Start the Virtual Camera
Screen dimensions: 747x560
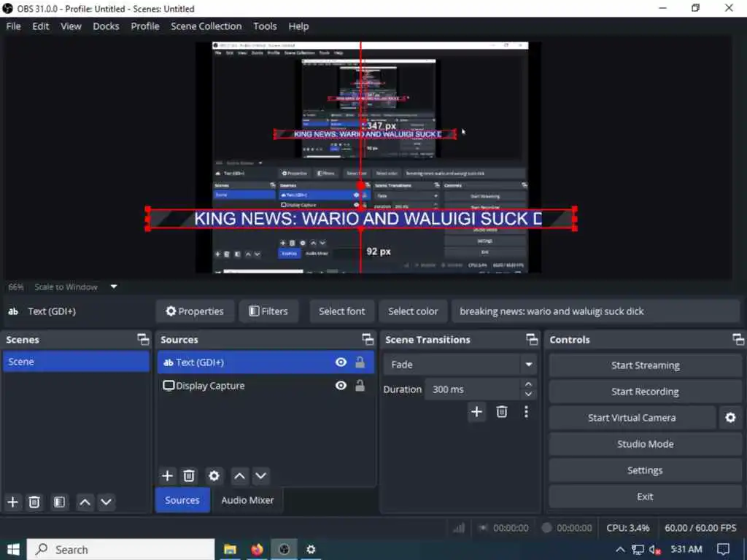632,418
